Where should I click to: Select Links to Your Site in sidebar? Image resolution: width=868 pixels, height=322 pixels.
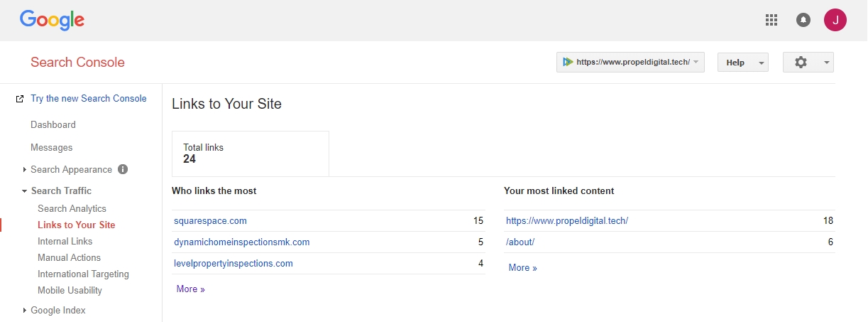[77, 225]
